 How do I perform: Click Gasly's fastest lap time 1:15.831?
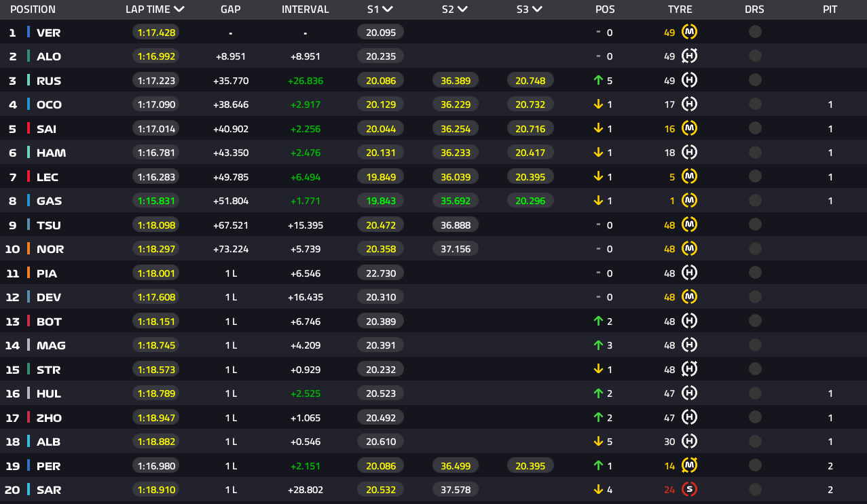(x=155, y=201)
